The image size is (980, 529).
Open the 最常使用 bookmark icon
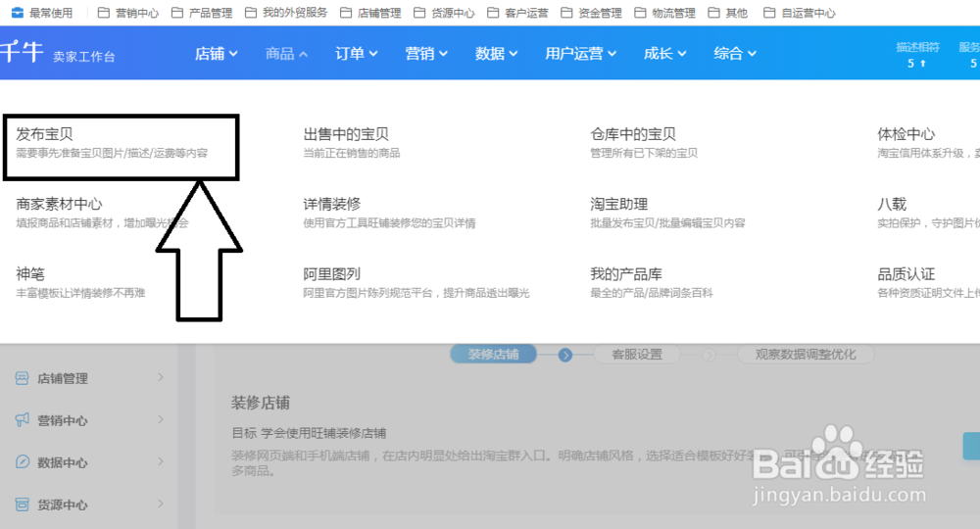(17, 13)
